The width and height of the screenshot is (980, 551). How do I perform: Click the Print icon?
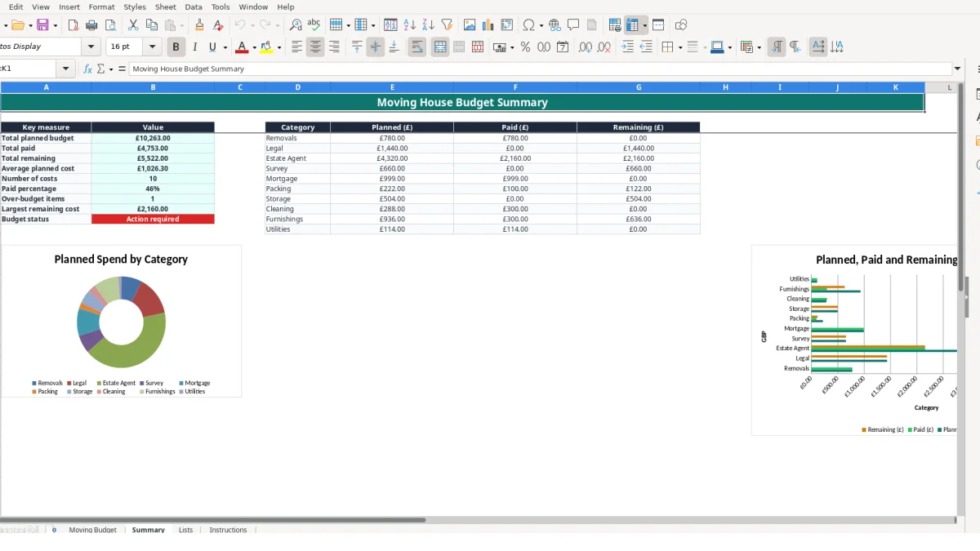[x=91, y=25]
